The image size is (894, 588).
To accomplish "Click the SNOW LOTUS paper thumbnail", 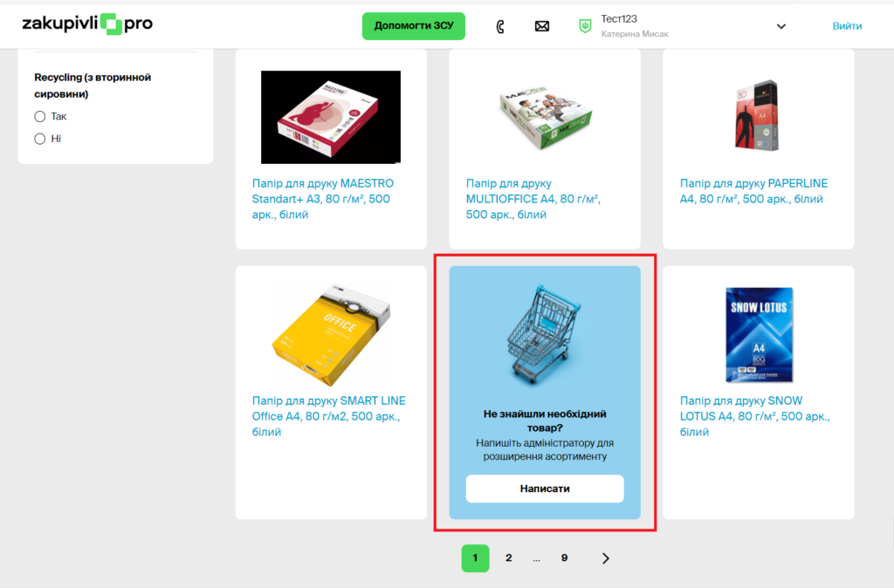I will (x=759, y=334).
